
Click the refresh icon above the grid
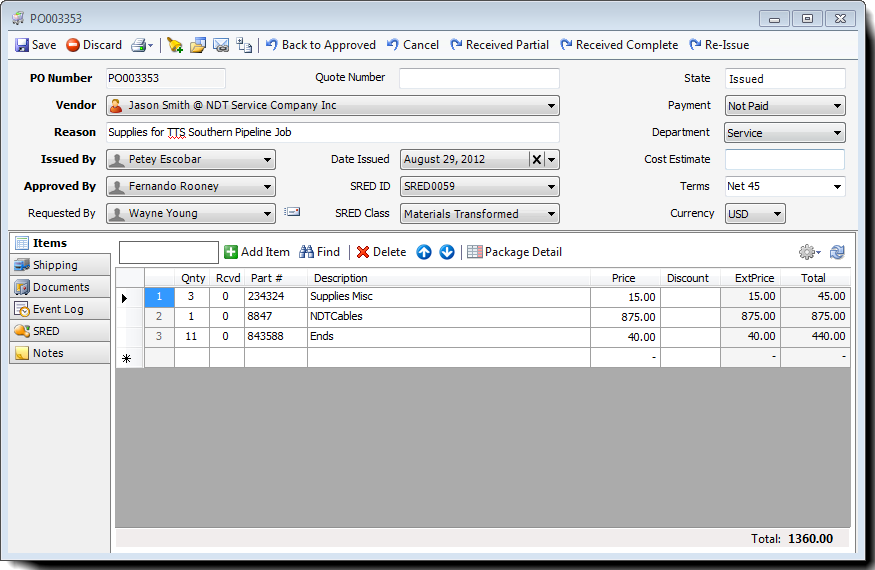(x=837, y=252)
